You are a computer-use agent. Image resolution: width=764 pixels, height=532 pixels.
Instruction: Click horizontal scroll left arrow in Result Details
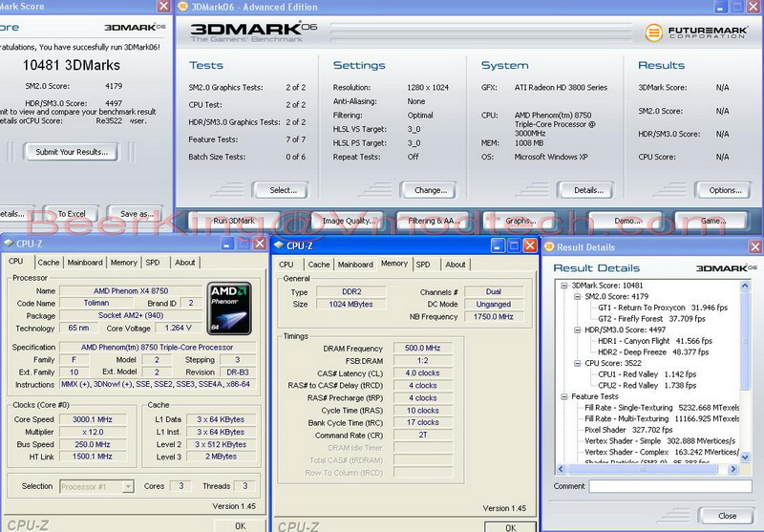tap(561, 469)
